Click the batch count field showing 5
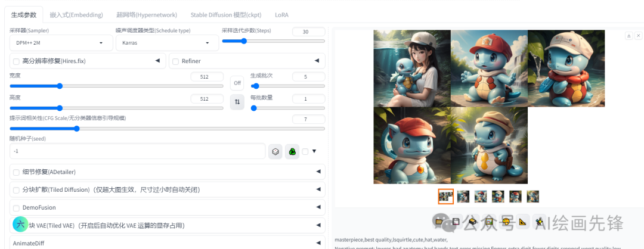 click(308, 77)
